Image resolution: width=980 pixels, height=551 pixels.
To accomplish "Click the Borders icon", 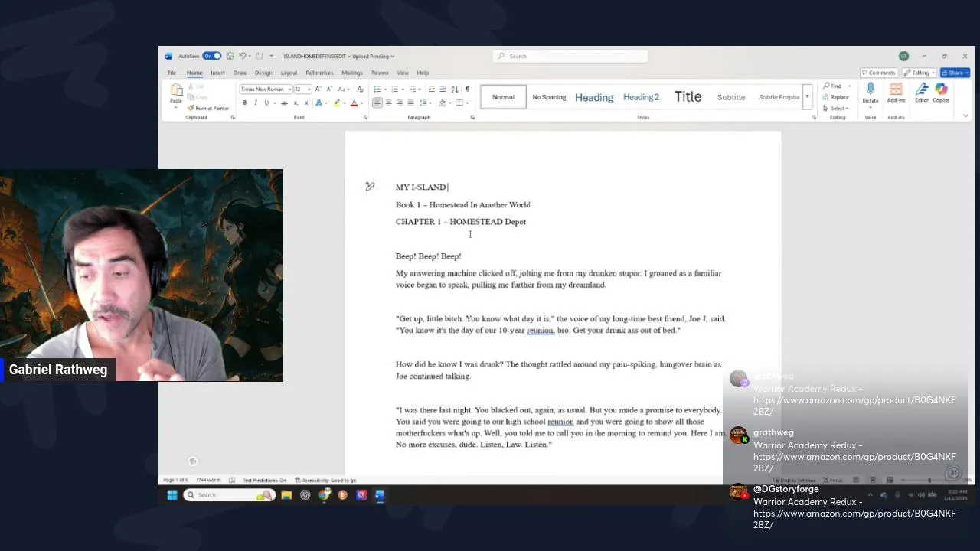I will click(x=459, y=103).
